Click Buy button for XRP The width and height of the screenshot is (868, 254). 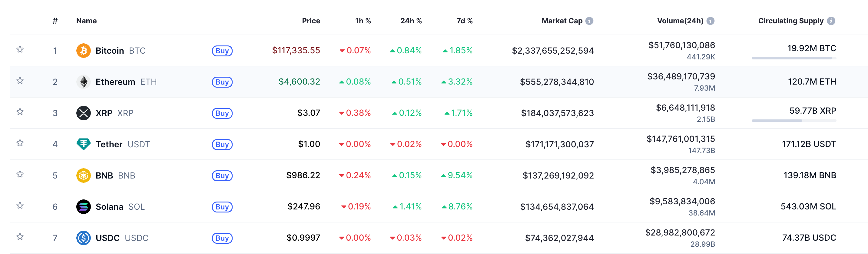point(222,113)
